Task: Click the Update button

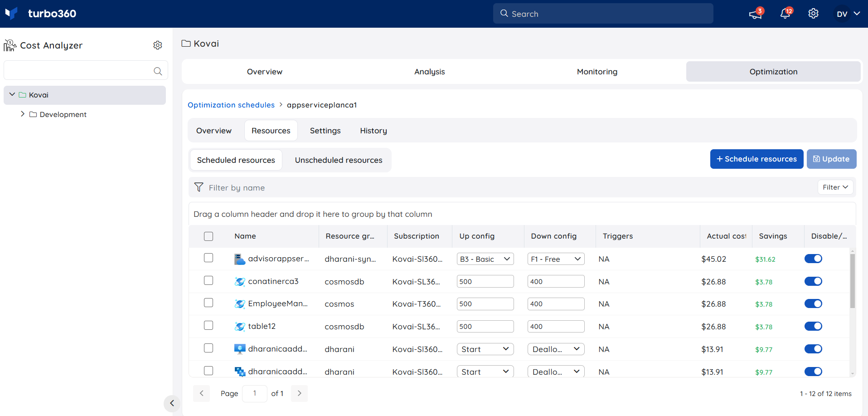Action: (x=831, y=159)
